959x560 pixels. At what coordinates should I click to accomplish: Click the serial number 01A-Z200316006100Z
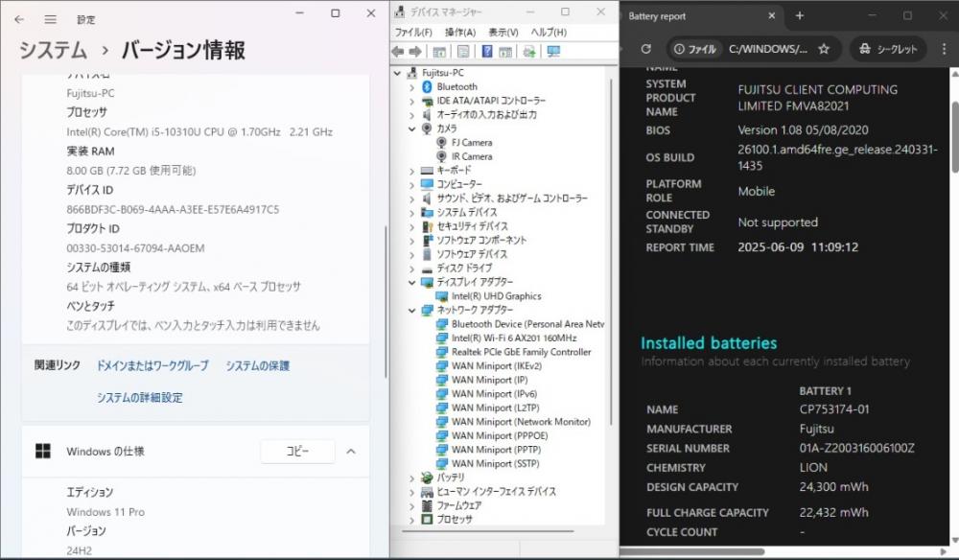click(x=856, y=448)
